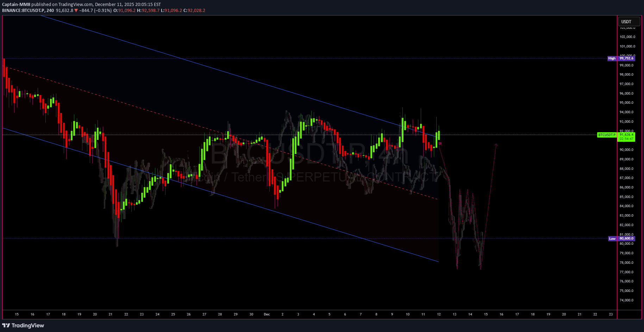Click the 240 interval value in header

coord(50,11)
